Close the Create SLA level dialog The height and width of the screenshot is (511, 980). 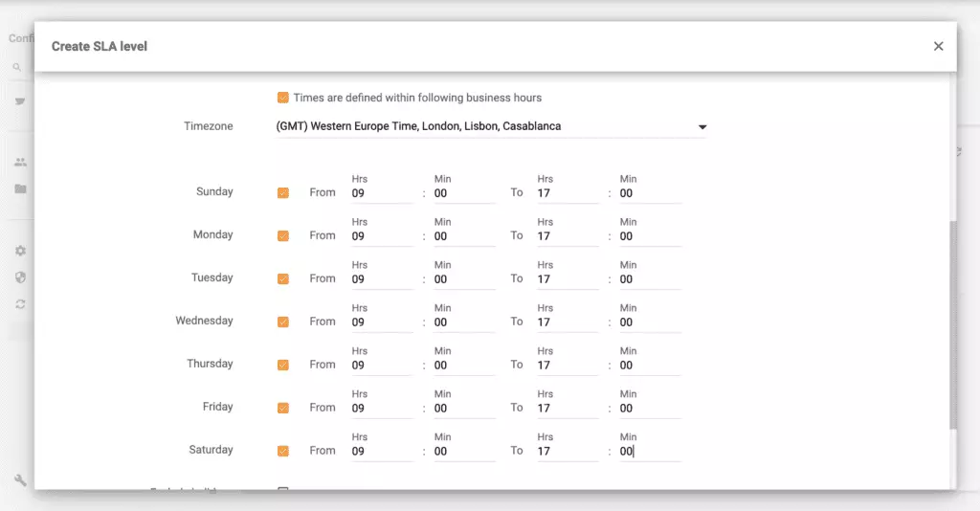pos(938,46)
